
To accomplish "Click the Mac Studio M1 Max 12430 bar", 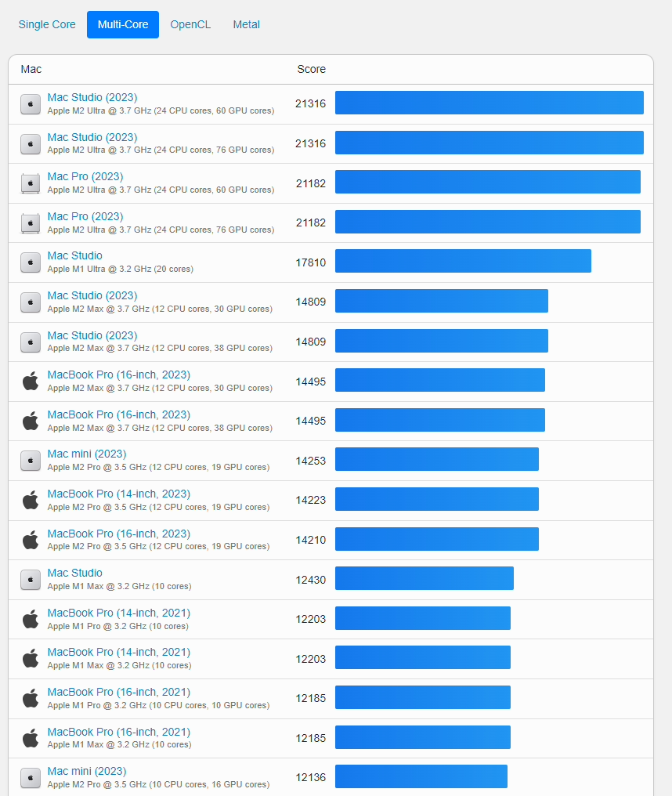I will (x=425, y=578).
